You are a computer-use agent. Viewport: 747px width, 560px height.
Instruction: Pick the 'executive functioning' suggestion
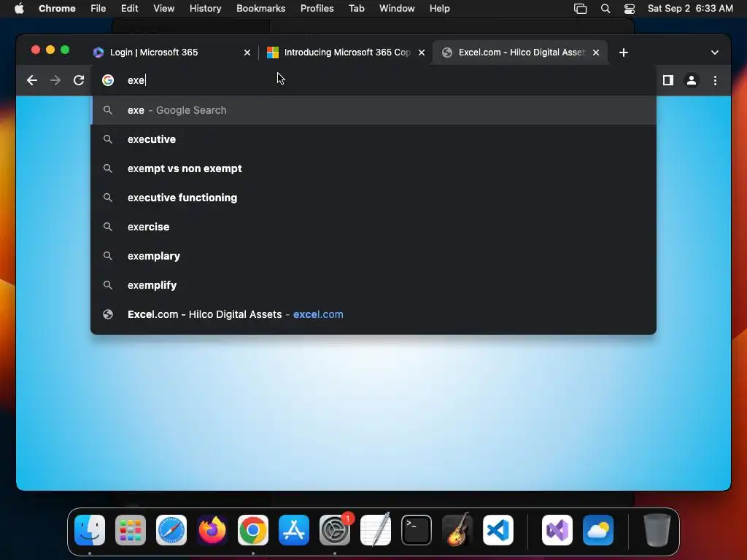click(x=373, y=198)
